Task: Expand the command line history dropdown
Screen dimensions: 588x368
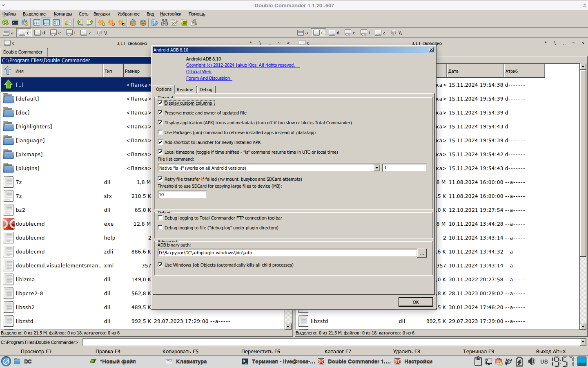Action: (x=583, y=342)
